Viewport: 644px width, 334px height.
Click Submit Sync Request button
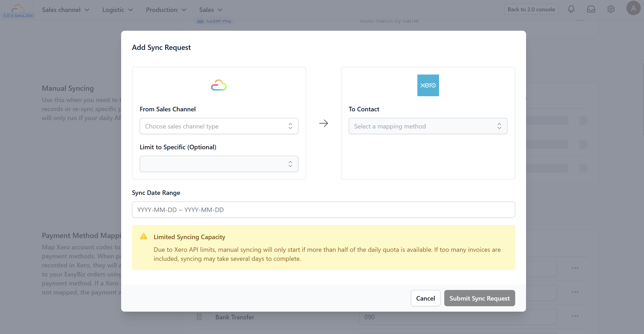(x=479, y=298)
